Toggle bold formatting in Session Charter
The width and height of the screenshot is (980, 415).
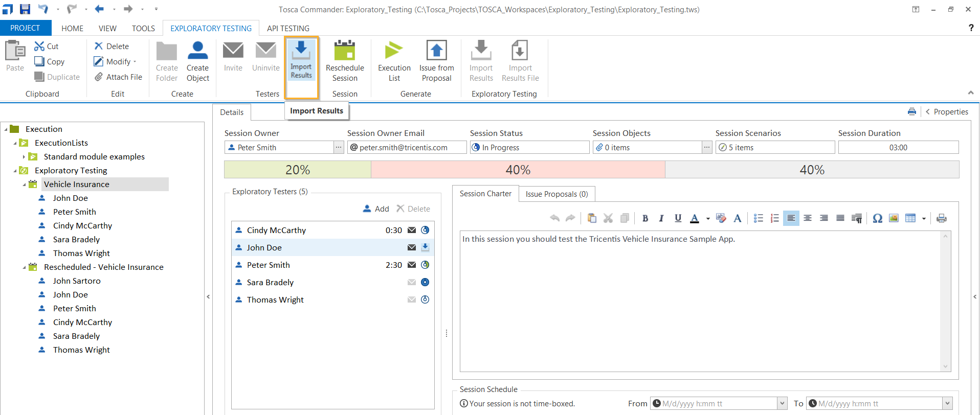point(645,218)
